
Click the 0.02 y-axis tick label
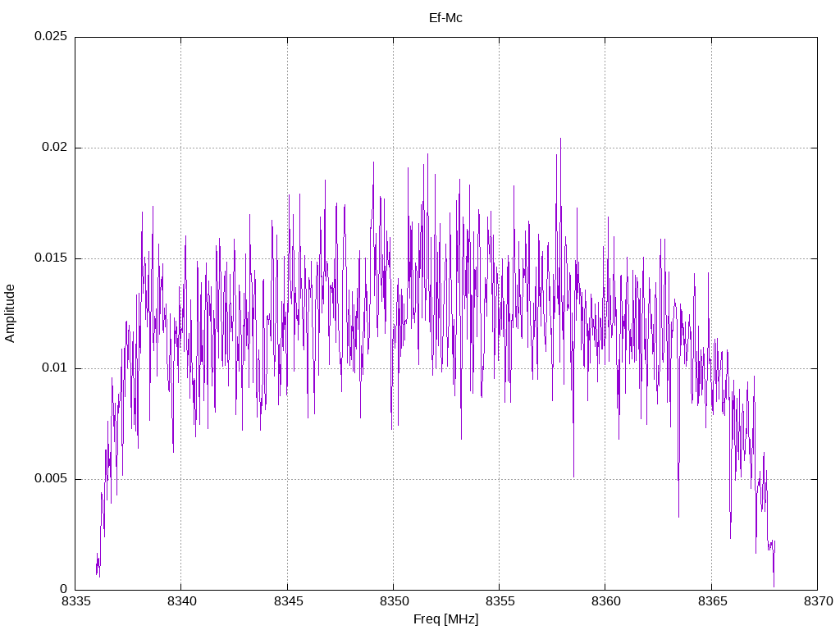coord(55,148)
